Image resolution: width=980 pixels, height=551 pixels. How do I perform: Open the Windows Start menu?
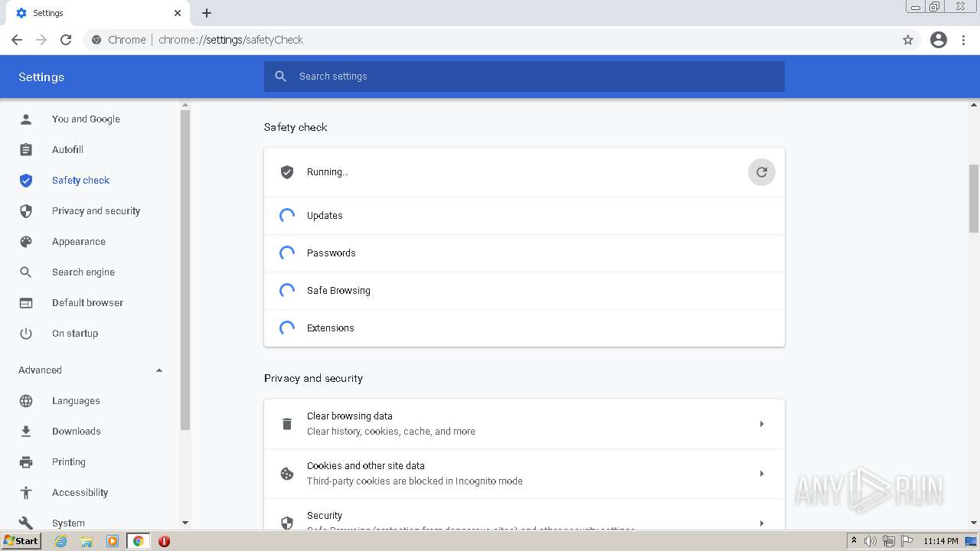(x=21, y=541)
